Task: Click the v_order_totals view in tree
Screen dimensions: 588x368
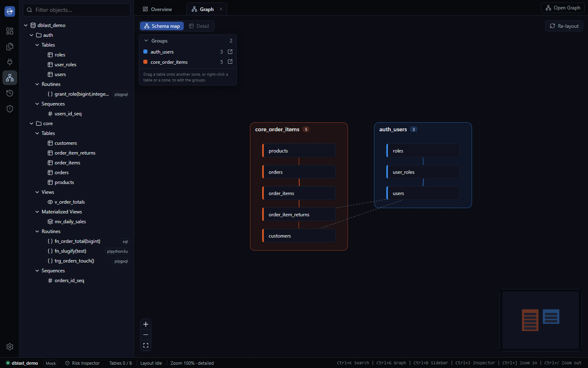Action: click(69, 202)
